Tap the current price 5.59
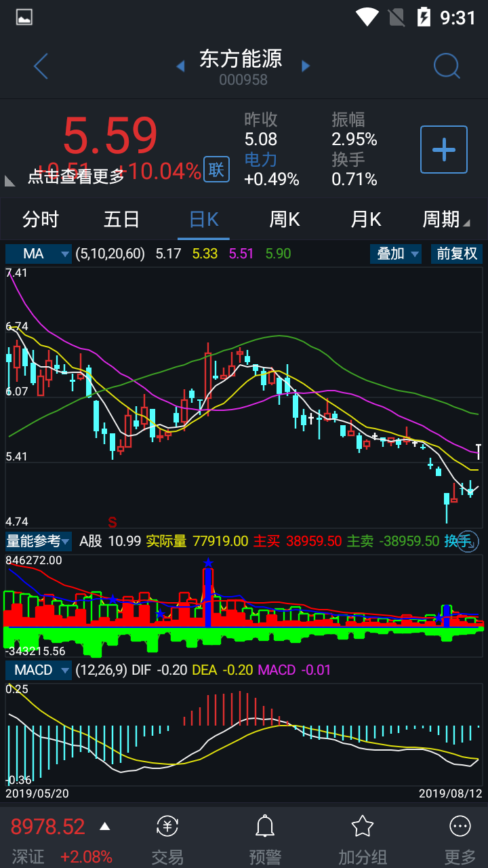The width and height of the screenshot is (488, 868). click(110, 136)
